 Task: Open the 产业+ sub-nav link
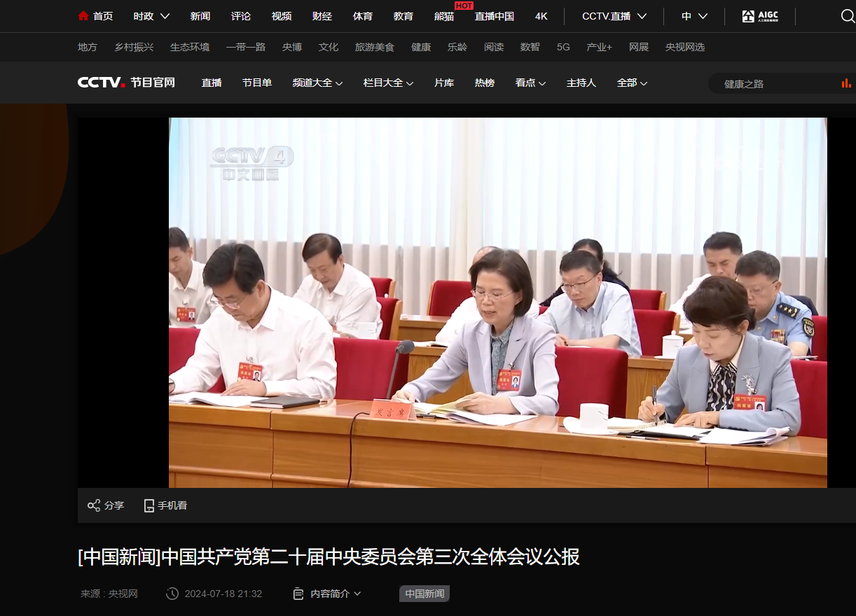click(x=599, y=47)
